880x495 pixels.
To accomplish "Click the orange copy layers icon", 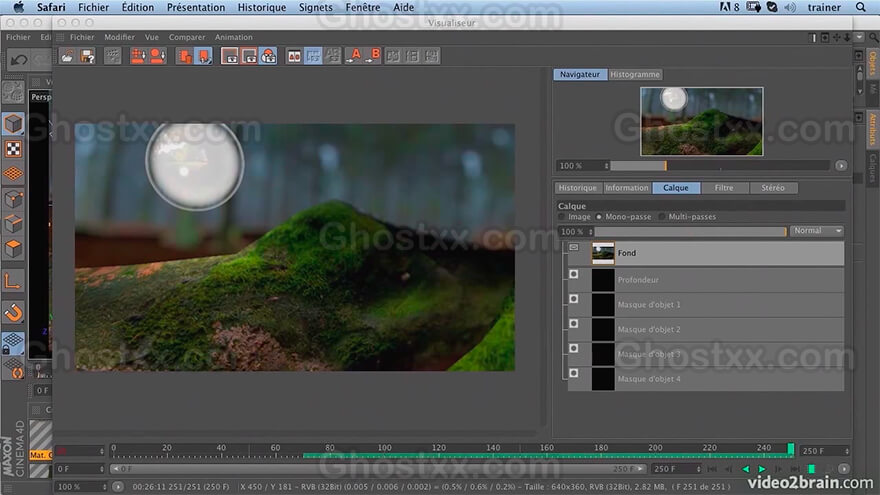I will [184, 56].
